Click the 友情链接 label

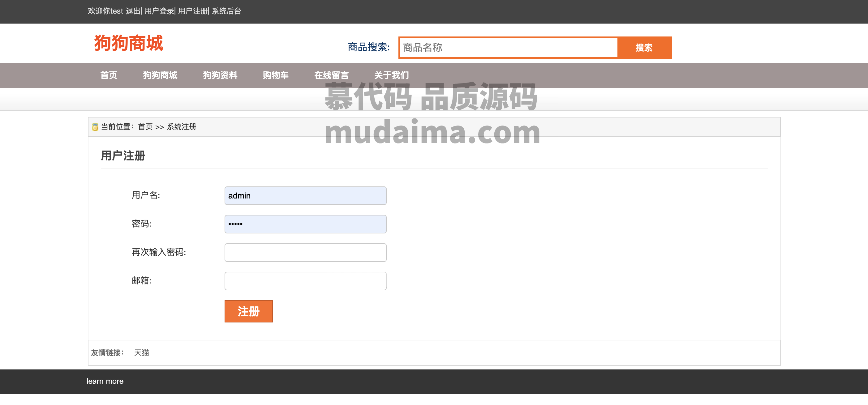(107, 352)
